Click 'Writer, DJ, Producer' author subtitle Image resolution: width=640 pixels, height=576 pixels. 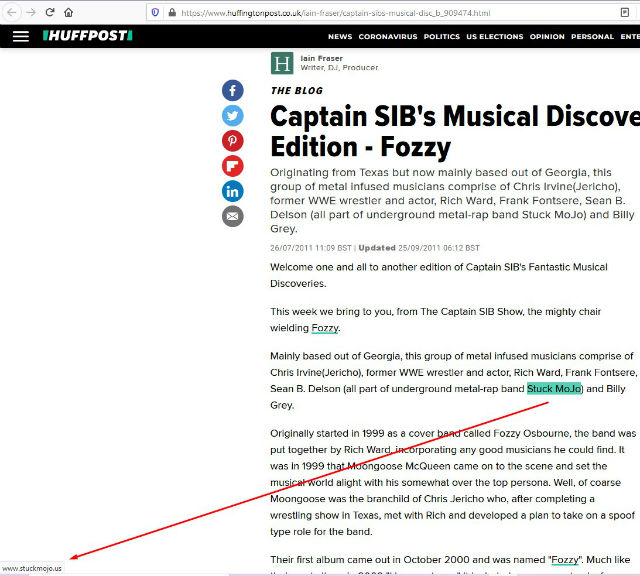tap(339, 68)
